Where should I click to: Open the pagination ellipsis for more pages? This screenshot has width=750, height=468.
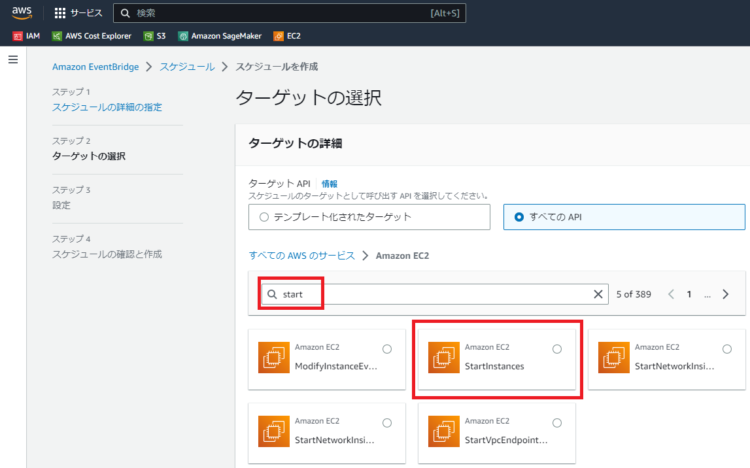(x=707, y=295)
